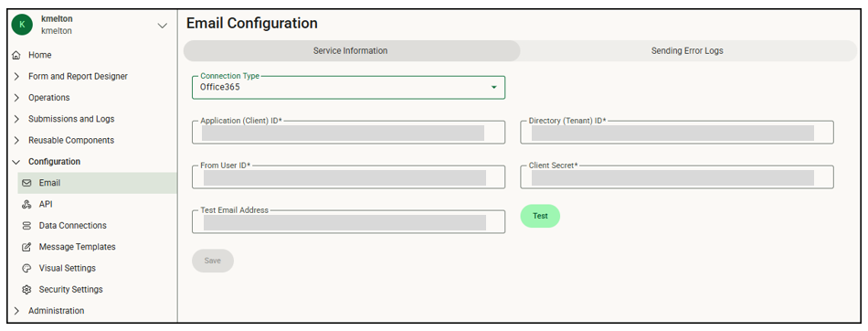Expand Submissions and Logs chevron
The image size is (868, 331).
pyautogui.click(x=16, y=119)
